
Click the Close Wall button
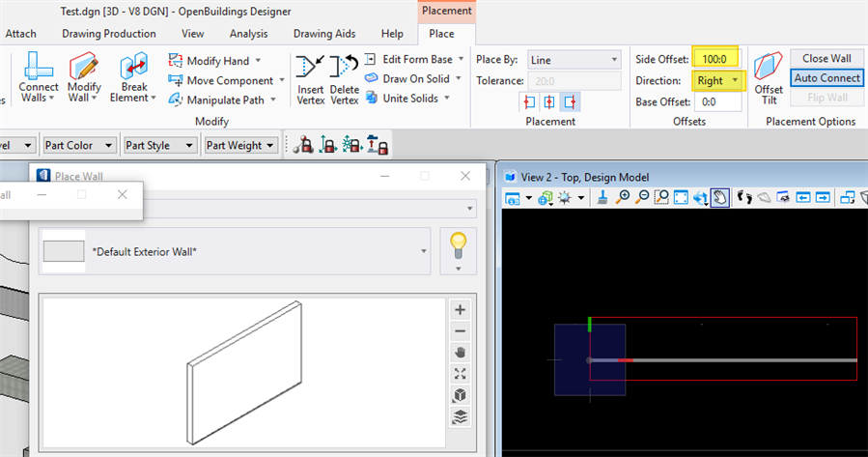pos(826,58)
